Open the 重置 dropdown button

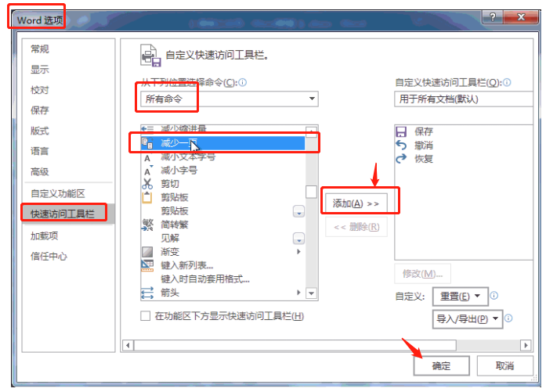click(461, 297)
